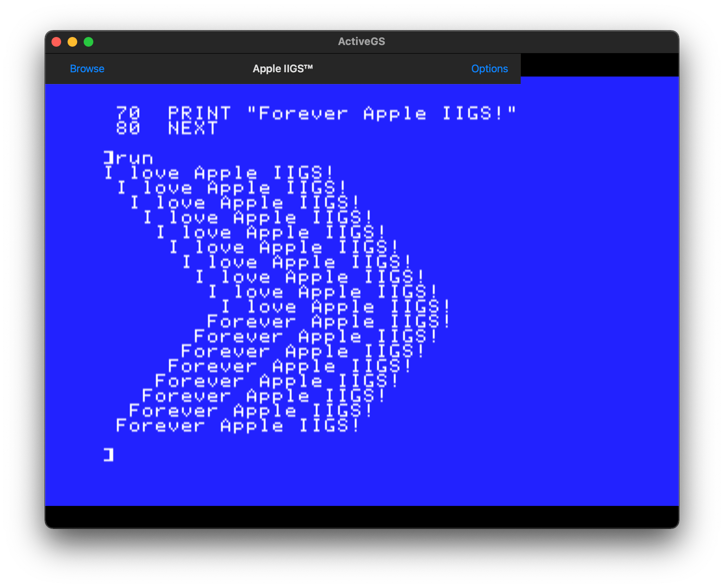Click the "Apple IIGS™" header title
This screenshot has width=724, height=588.
[x=283, y=69]
